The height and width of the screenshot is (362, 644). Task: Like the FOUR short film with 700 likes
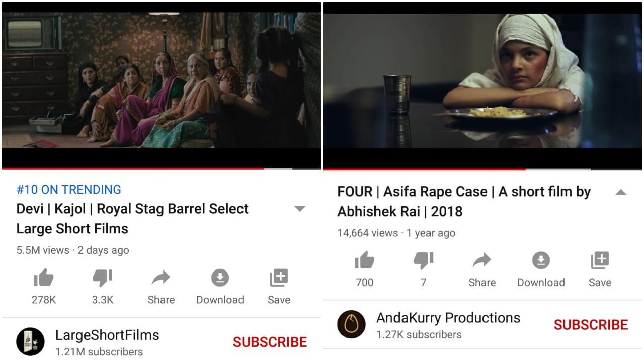(365, 269)
